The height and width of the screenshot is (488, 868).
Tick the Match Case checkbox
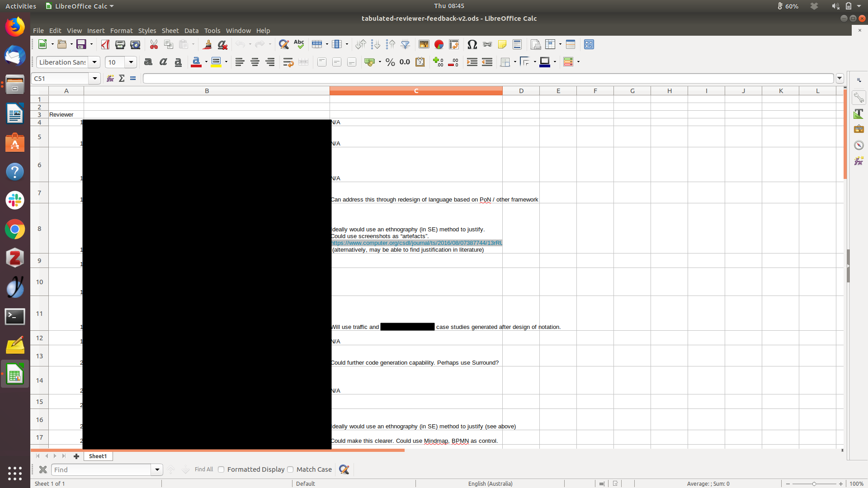tap(290, 469)
